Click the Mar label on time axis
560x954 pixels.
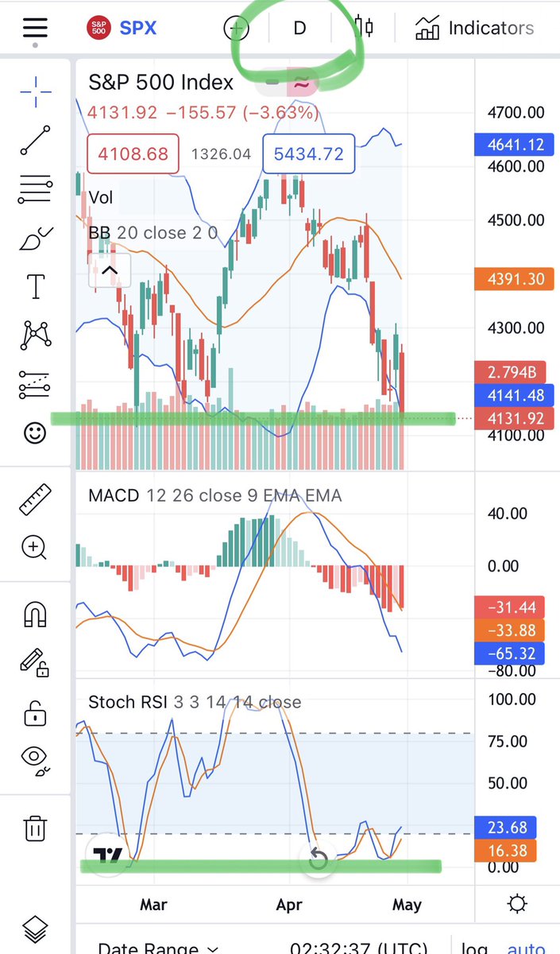coord(153,905)
